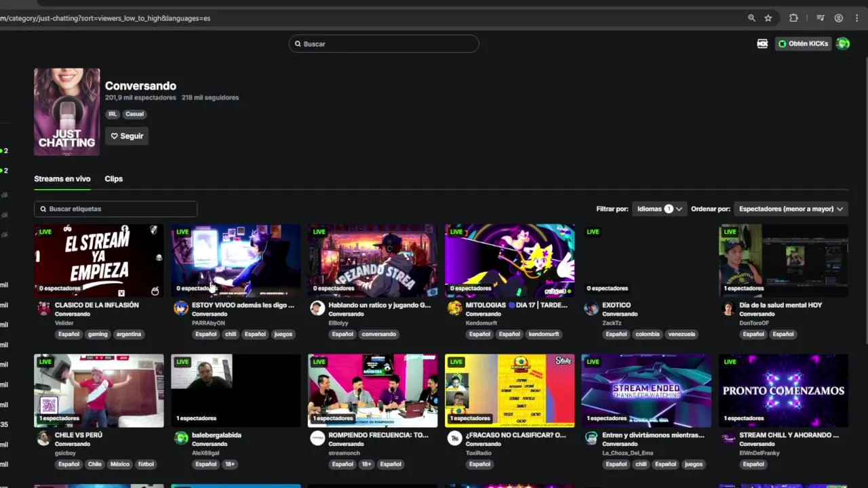This screenshot has height=488, width=868.
Task: Open stream titled ¿FRACASO NO CLASIFICAR?
Action: pyautogui.click(x=515, y=435)
